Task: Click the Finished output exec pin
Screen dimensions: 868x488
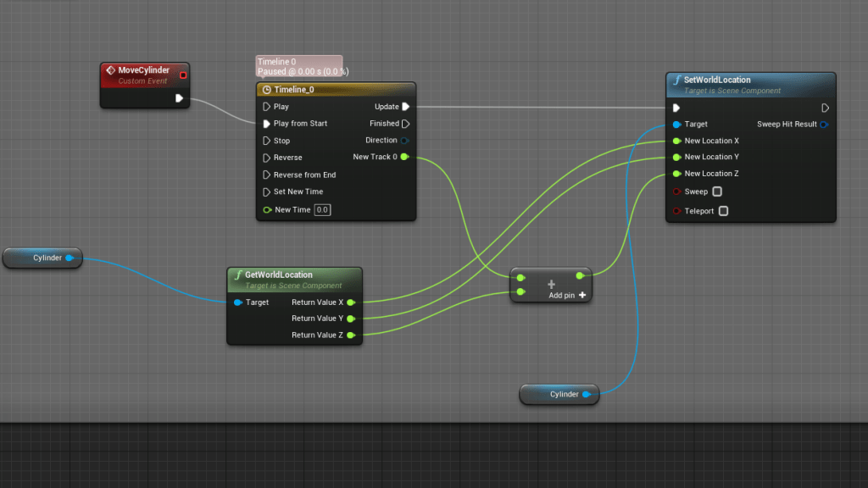Action: [406, 124]
